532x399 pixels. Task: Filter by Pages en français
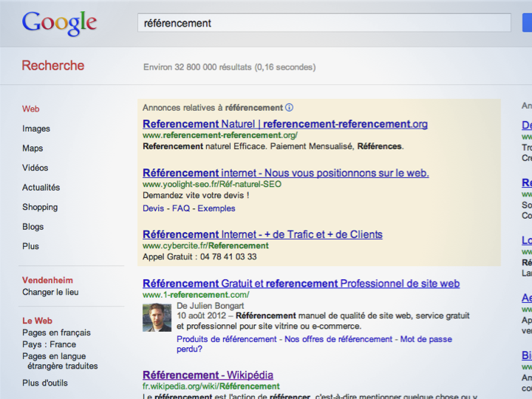click(x=57, y=332)
